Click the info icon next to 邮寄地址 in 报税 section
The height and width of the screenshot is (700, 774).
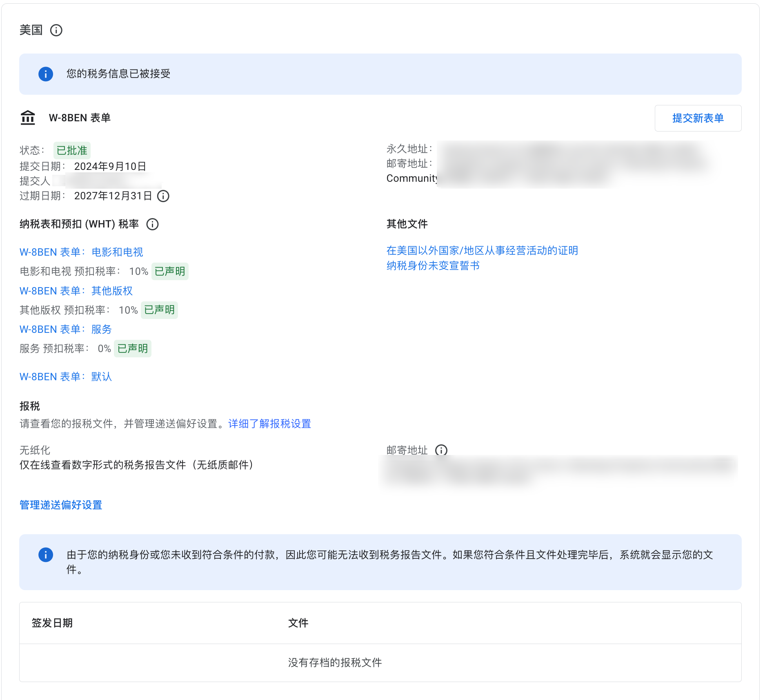coord(441,450)
